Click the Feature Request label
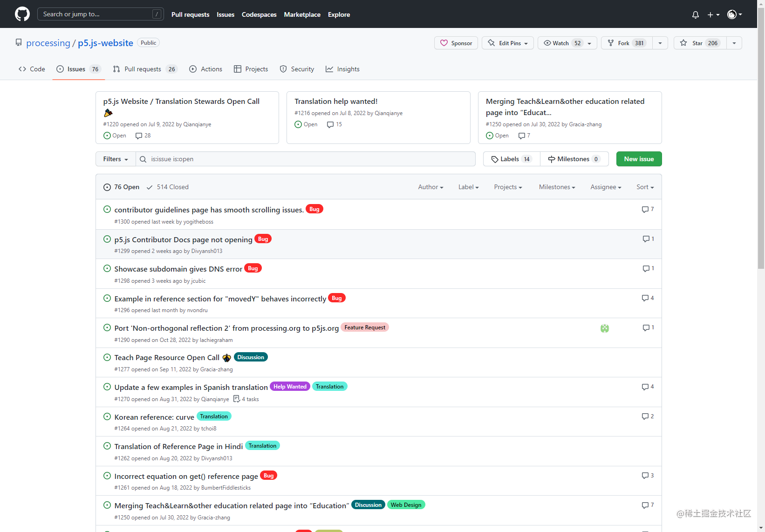The image size is (765, 532). 365,327
